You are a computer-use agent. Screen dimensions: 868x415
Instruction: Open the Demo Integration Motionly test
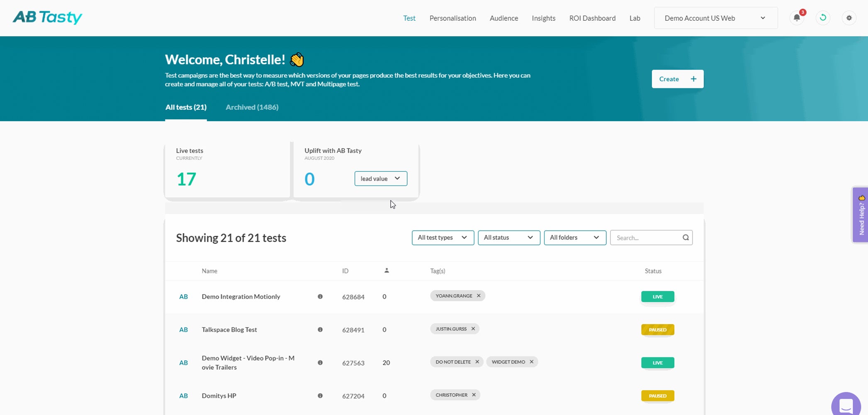(x=241, y=297)
